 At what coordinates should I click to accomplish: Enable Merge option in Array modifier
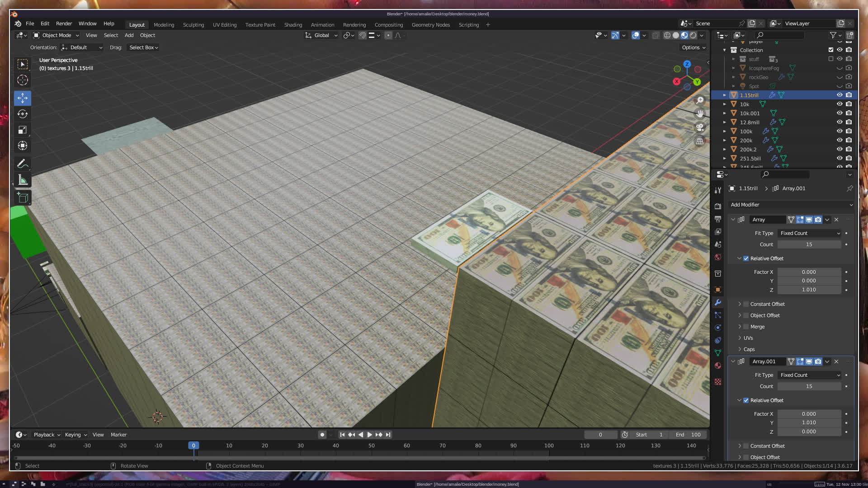(x=746, y=327)
